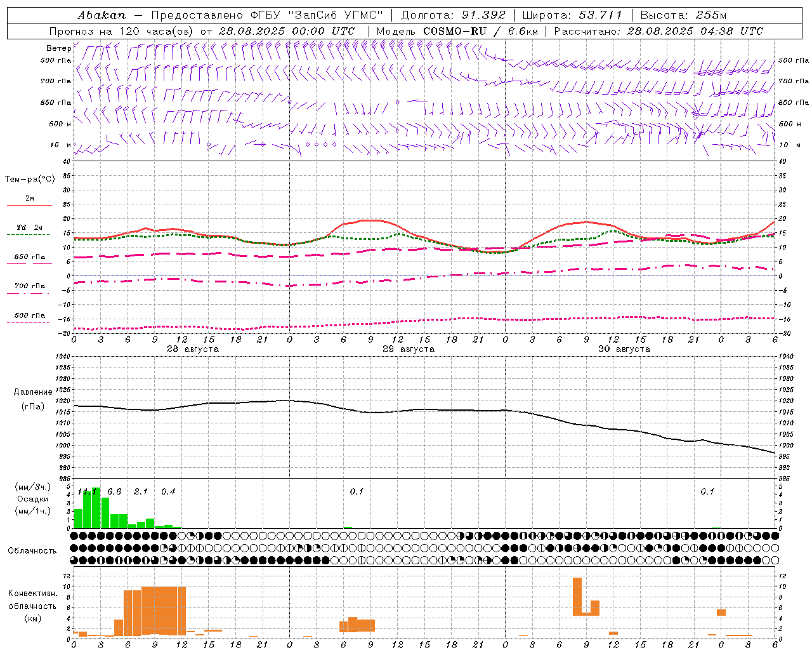Image resolution: width=812 pixels, height=650 pixels.
Task: Click the '700 гПа' temperature legend label
Action: [x=30, y=286]
